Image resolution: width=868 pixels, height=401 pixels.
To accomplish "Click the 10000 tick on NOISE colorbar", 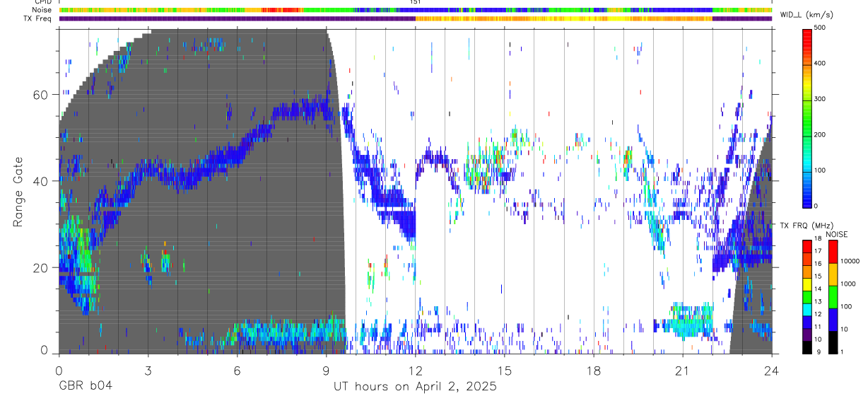I will [851, 261].
